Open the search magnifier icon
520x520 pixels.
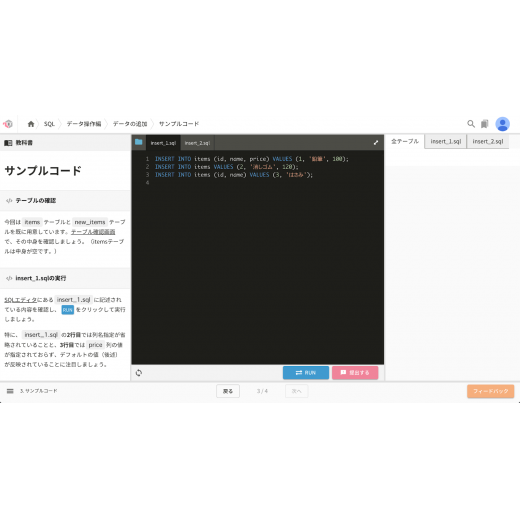[x=471, y=124]
